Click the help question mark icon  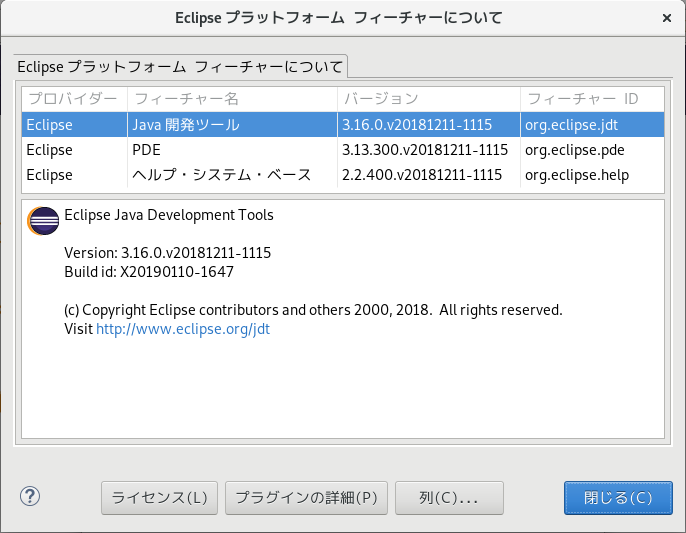[x=30, y=496]
